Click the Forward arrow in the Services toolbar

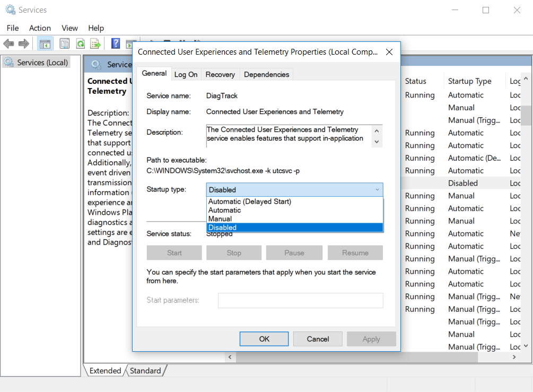pos(24,43)
